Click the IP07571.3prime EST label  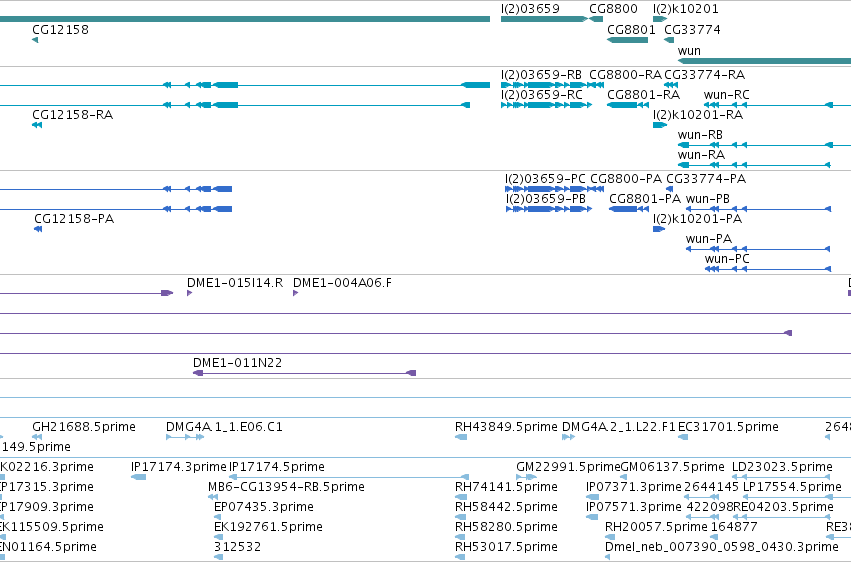(633, 507)
